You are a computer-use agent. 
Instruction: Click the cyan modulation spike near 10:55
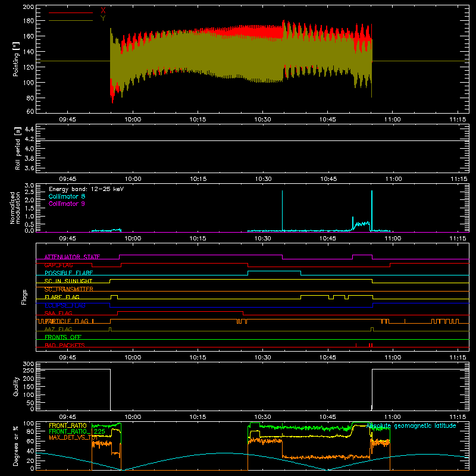pyautogui.click(x=372, y=211)
